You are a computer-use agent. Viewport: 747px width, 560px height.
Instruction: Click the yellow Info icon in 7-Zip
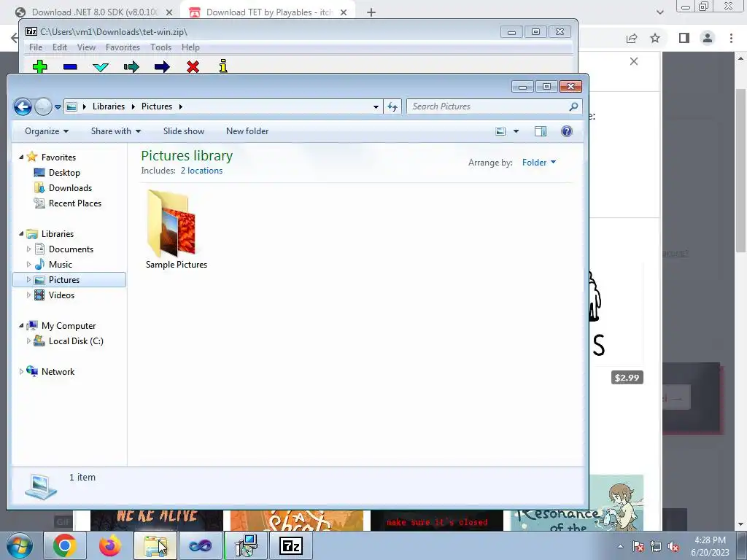pos(223,66)
